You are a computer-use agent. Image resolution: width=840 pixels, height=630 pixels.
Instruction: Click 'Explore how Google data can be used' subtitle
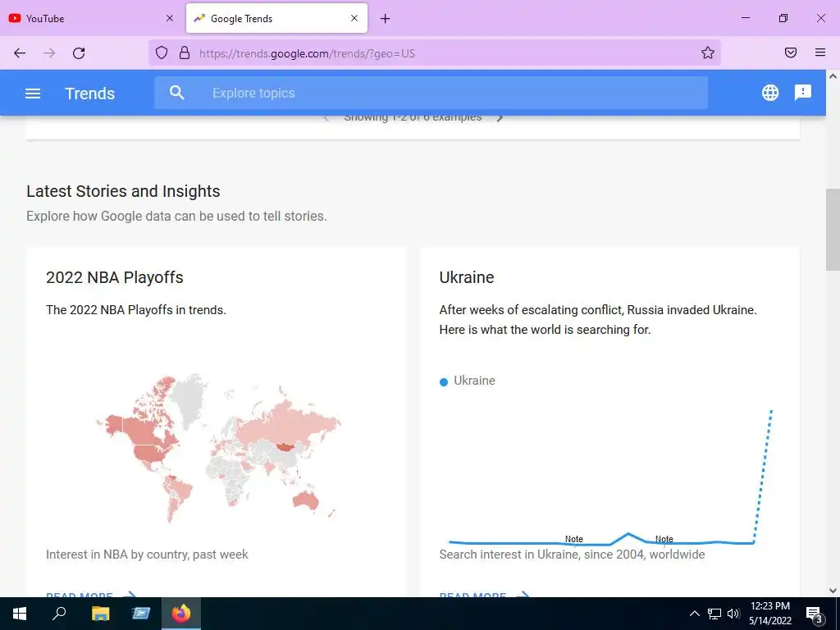point(176,216)
